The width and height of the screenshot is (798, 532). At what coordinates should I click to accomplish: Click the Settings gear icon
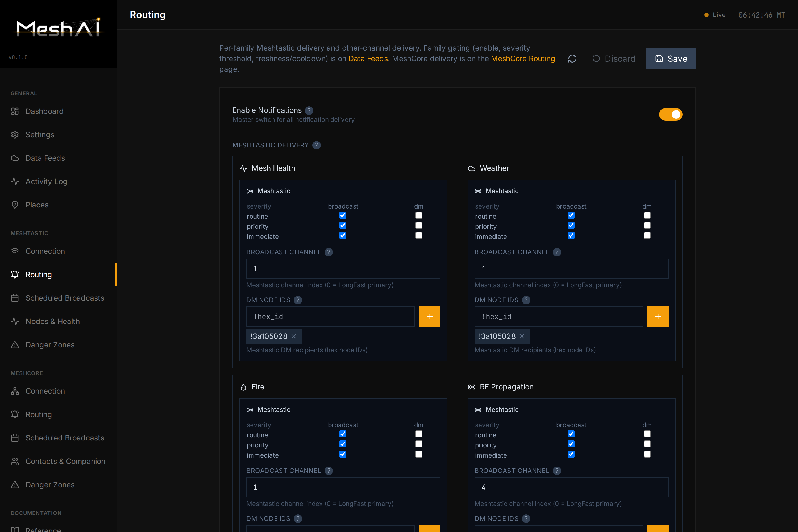pyautogui.click(x=15, y=135)
